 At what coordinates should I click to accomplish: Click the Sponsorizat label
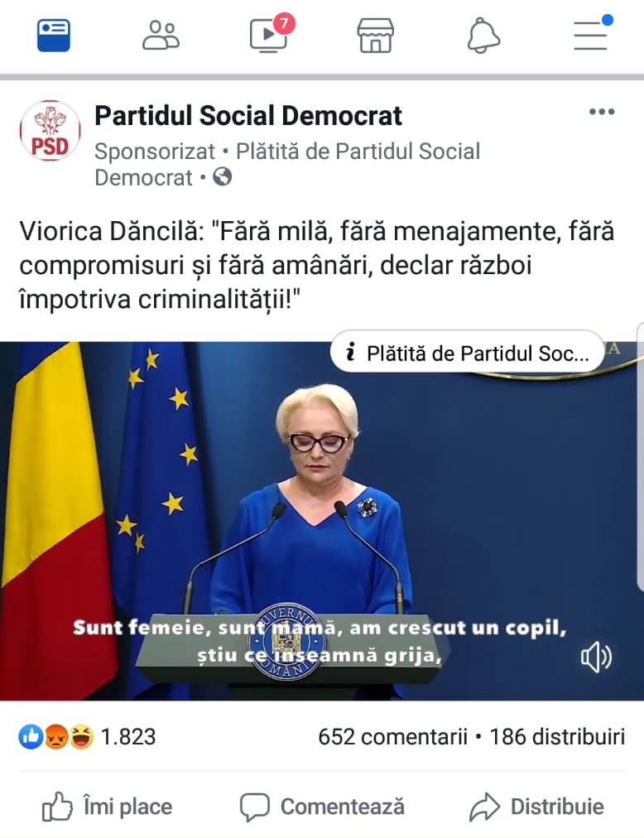pyautogui.click(x=155, y=152)
